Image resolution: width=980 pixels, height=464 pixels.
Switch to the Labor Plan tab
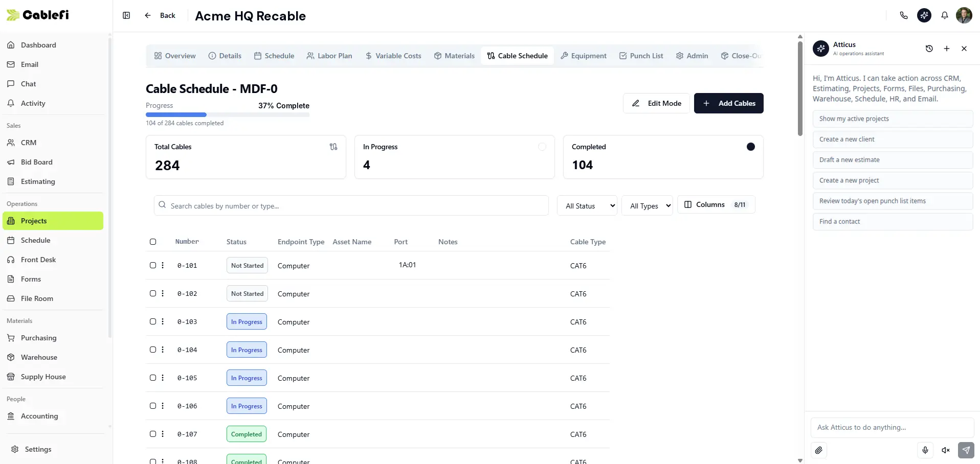329,56
